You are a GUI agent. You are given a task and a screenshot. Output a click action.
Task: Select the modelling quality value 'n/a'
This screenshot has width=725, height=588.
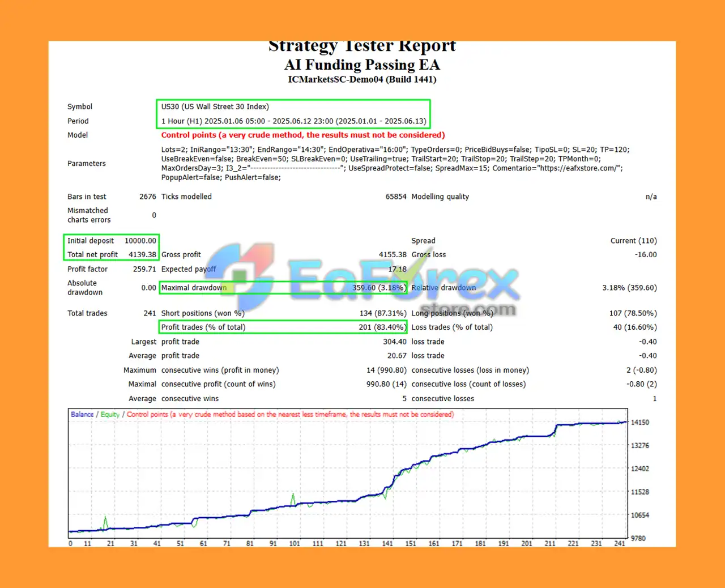pyautogui.click(x=651, y=197)
